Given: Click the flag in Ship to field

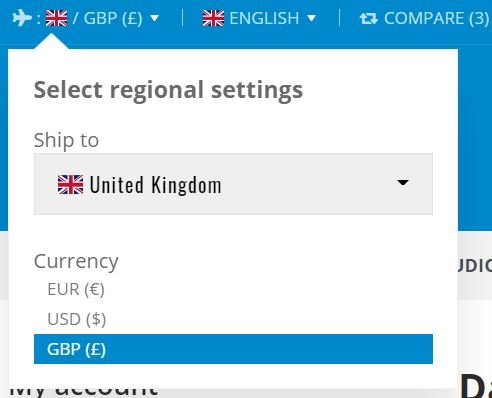Looking at the screenshot, I should (x=70, y=184).
